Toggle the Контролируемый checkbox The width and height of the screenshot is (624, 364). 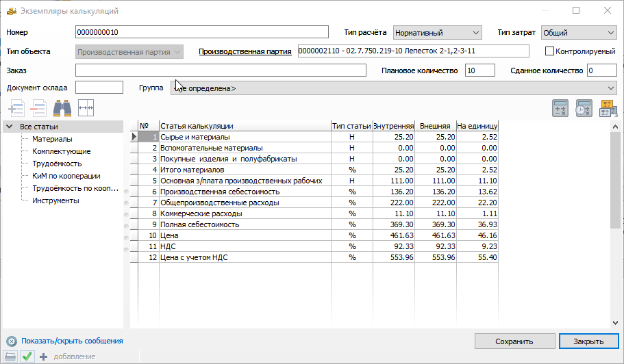click(549, 51)
